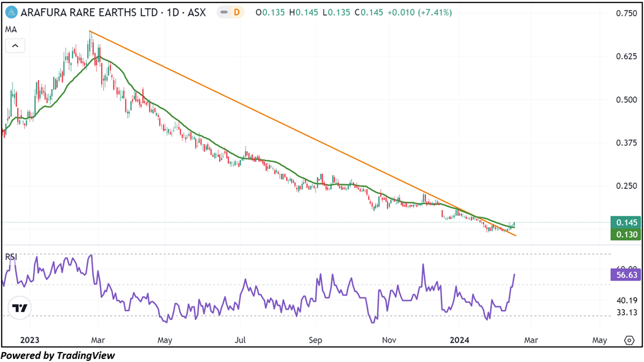Screen dimensions: 644x362
Task: Click the Arafura Rare Earths symbol logo
Action: coord(11,13)
